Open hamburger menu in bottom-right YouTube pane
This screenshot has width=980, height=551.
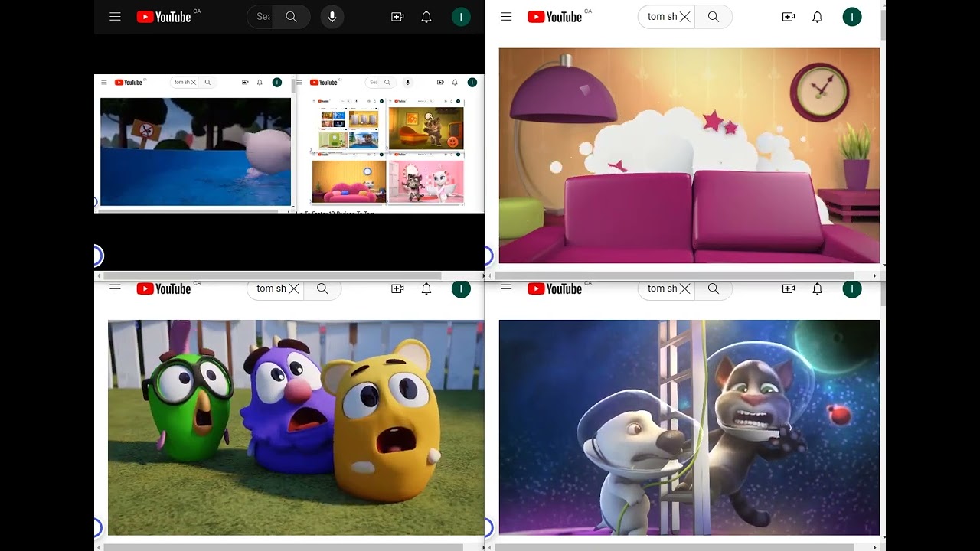pos(506,289)
